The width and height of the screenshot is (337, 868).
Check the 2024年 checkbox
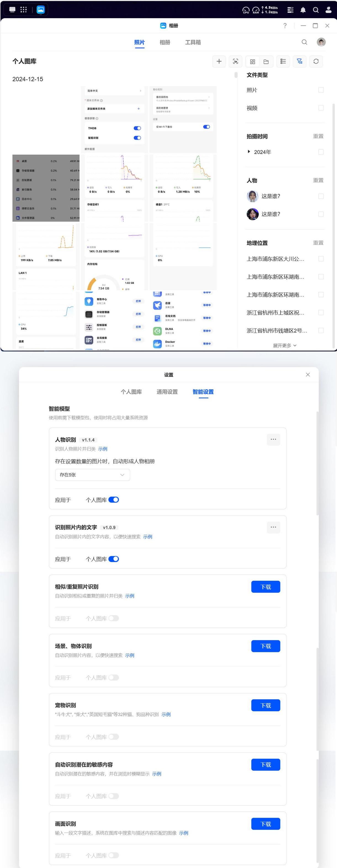(x=321, y=152)
